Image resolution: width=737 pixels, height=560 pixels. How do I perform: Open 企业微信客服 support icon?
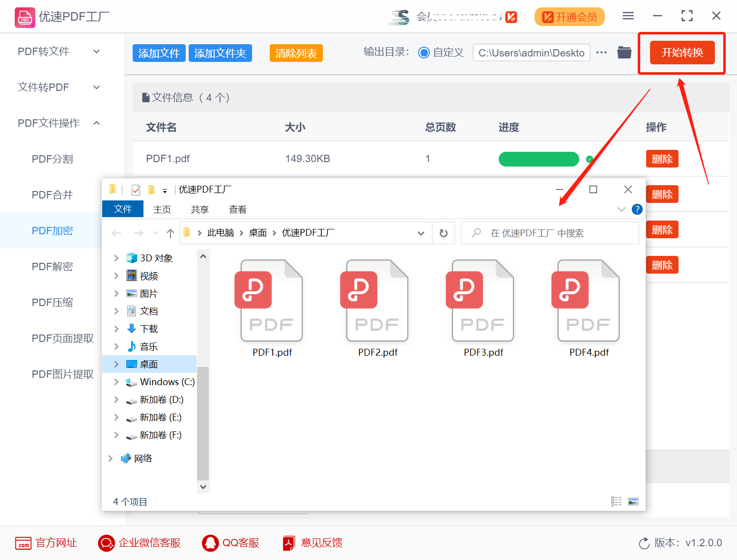pos(106,543)
